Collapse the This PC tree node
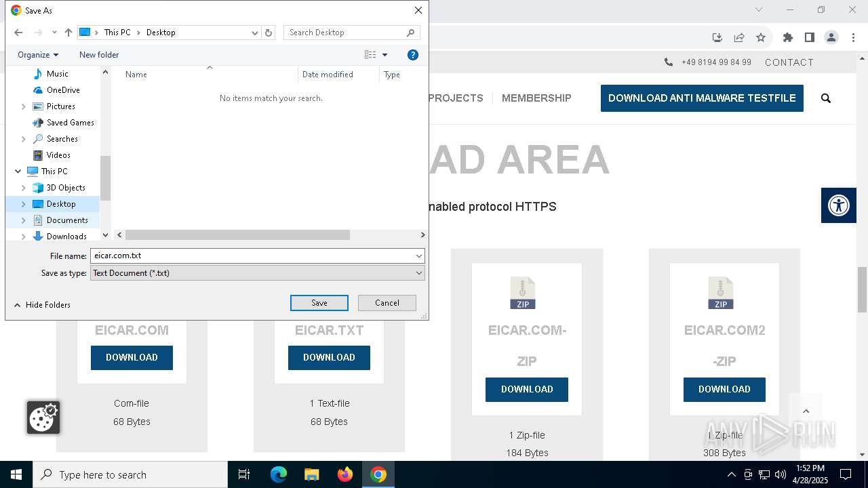 click(18, 171)
